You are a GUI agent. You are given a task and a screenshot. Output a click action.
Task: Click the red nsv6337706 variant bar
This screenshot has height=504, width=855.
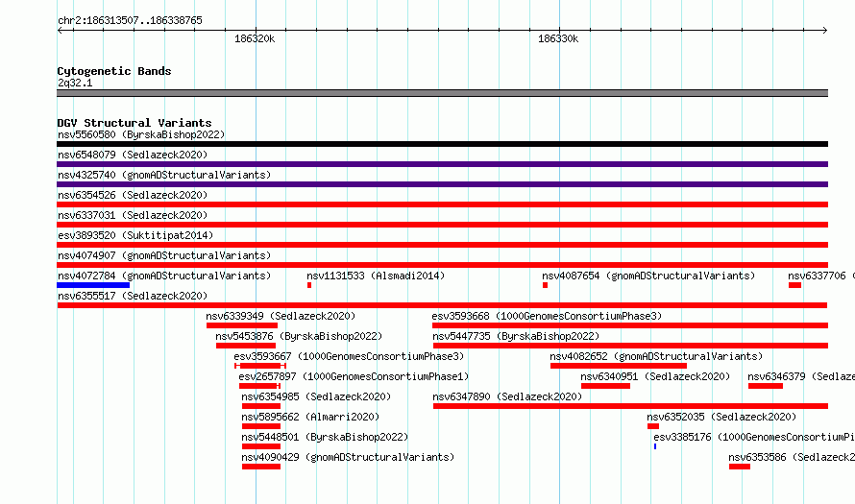pyautogui.click(x=794, y=285)
